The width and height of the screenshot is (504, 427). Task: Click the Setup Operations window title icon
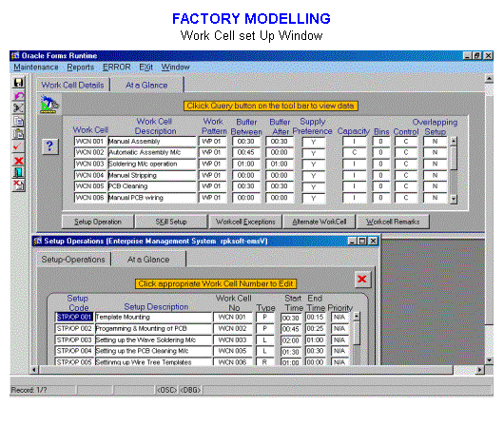click(38, 241)
